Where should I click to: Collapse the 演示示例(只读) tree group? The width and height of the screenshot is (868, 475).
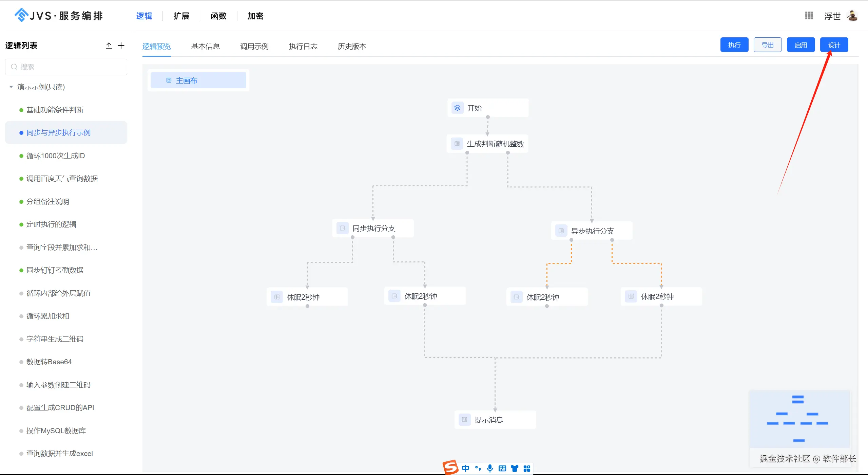point(11,87)
